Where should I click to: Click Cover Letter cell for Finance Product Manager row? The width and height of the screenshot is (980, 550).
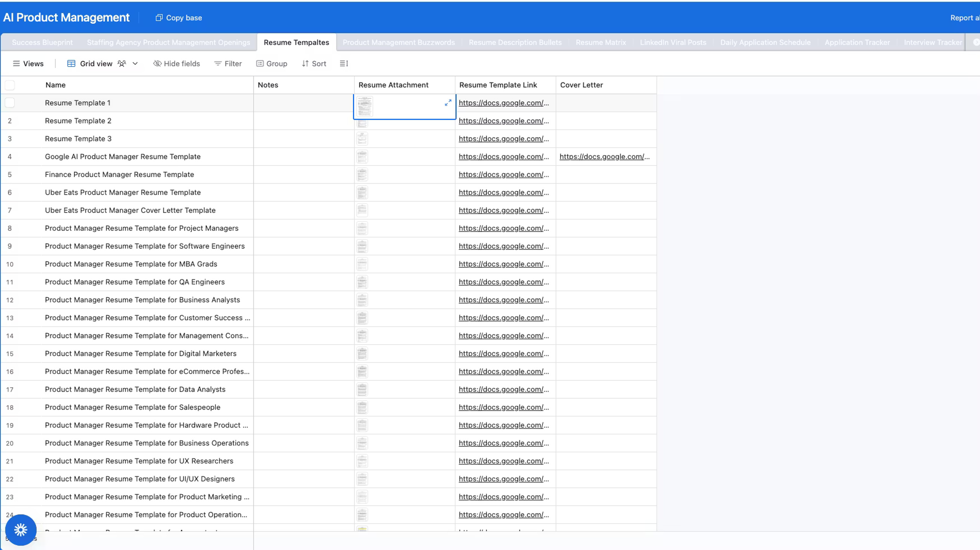pyautogui.click(x=606, y=174)
